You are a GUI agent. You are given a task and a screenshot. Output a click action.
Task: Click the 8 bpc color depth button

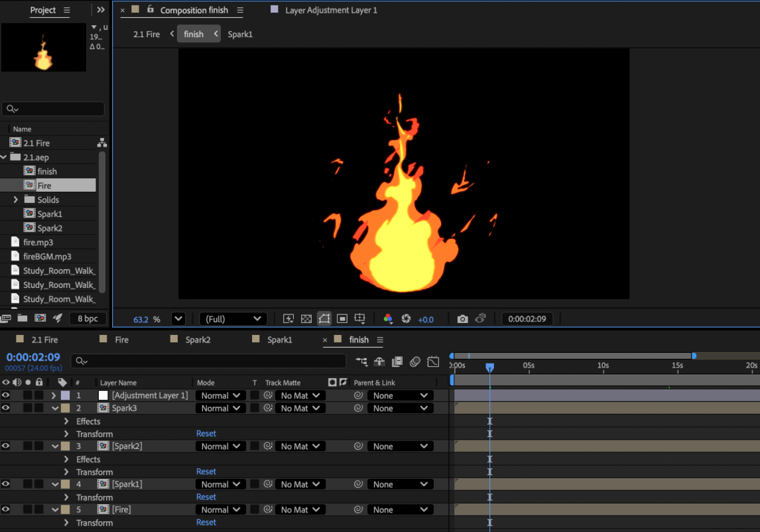tap(88, 318)
